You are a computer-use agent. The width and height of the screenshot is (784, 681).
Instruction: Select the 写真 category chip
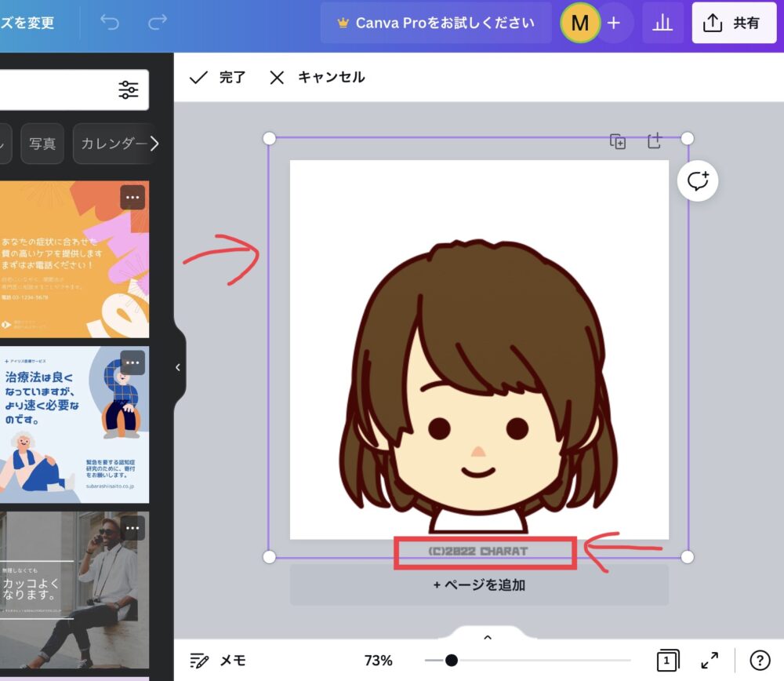point(42,144)
